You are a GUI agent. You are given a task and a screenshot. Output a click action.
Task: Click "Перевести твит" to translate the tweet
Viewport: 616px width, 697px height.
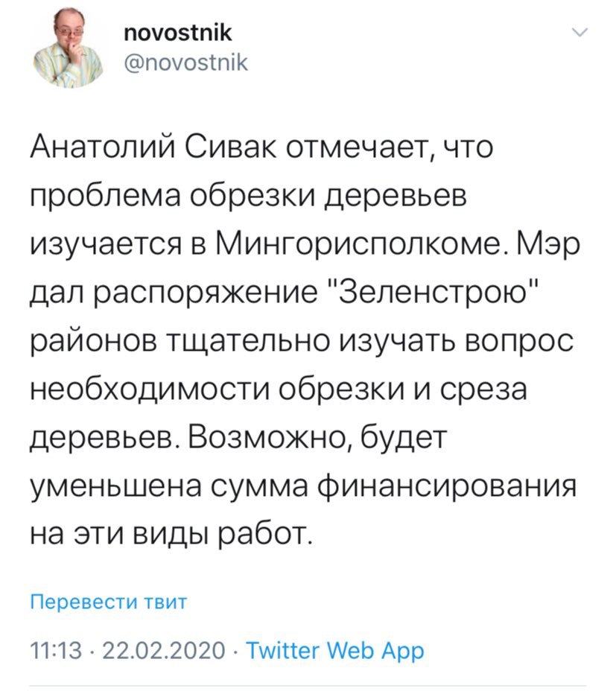tap(108, 602)
